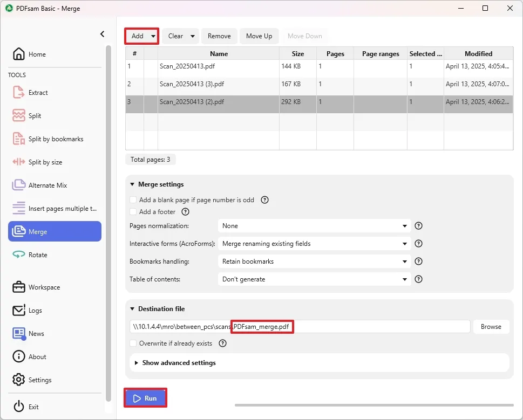Viewport: 523px width, 420px height.
Task: Open Settings from the sidebar
Action: point(39,380)
